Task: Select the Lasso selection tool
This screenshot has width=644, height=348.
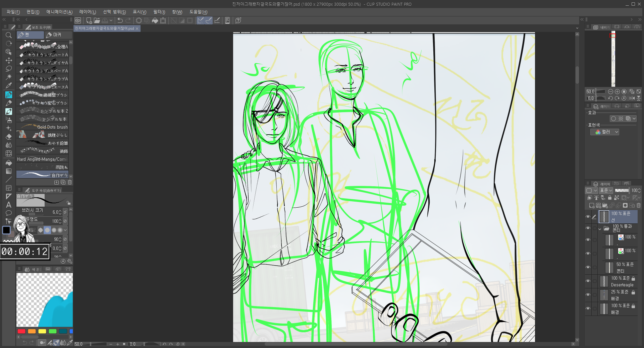Action: pos(9,69)
